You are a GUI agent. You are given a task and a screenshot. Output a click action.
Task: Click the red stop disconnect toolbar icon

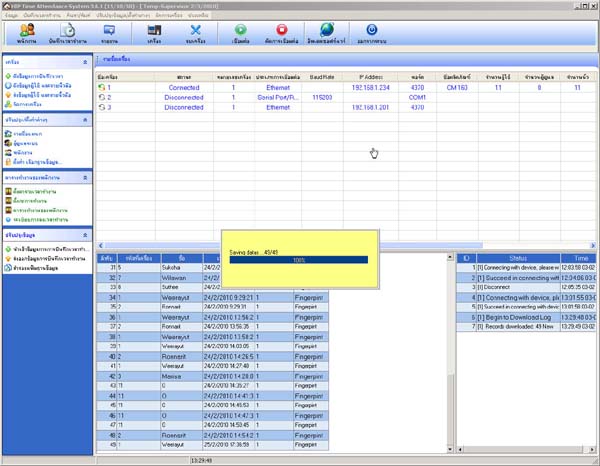[x=282, y=30]
